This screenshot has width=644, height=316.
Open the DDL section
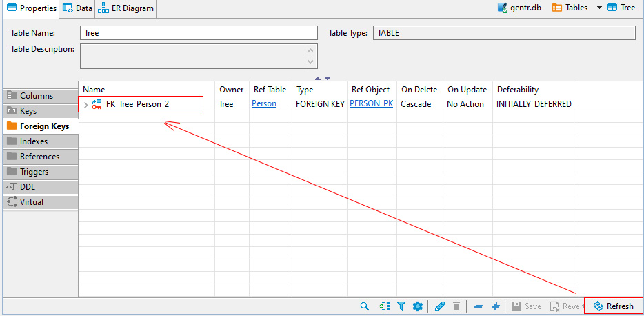(x=41, y=187)
